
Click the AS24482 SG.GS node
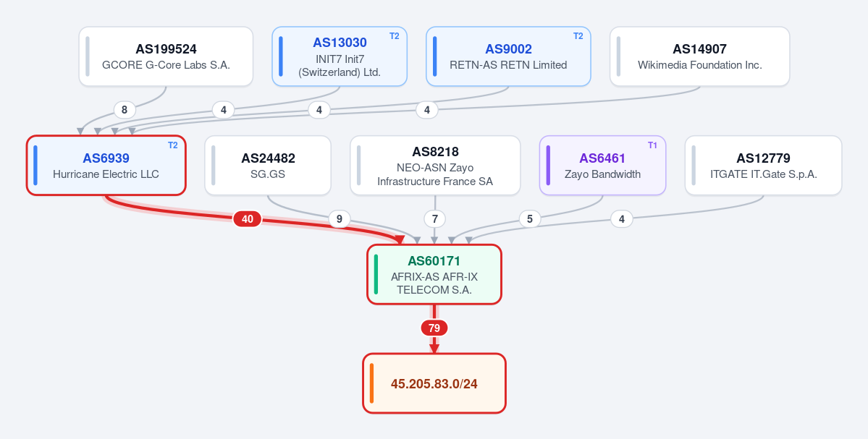pos(268,166)
